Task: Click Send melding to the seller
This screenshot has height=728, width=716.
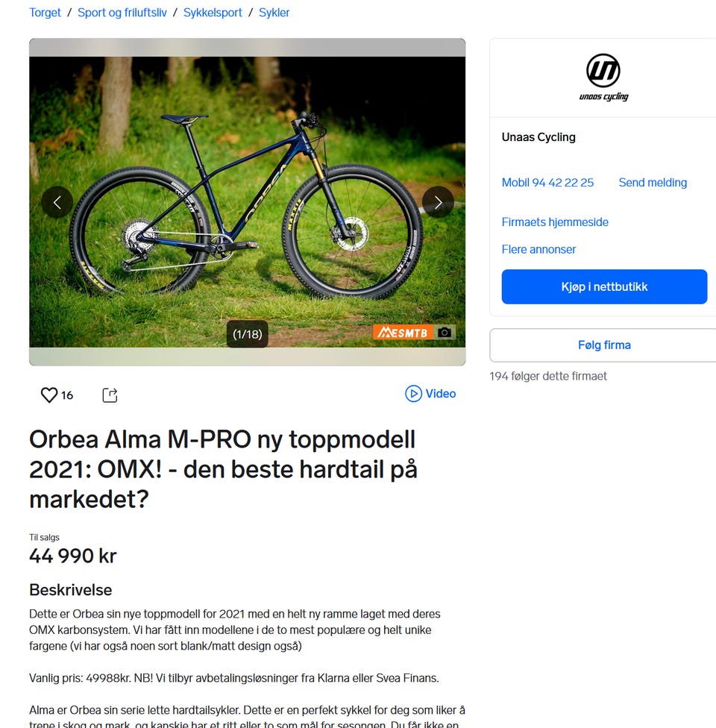Action: point(653,183)
